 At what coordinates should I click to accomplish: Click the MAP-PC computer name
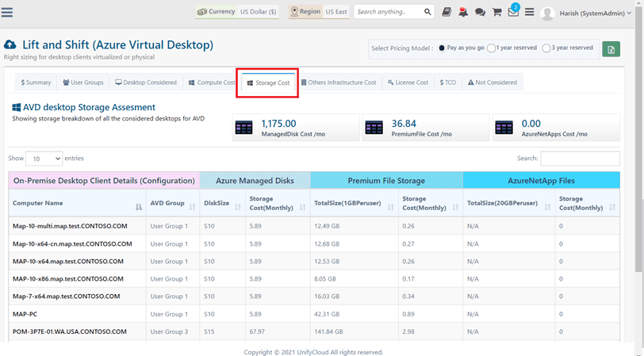pos(25,314)
